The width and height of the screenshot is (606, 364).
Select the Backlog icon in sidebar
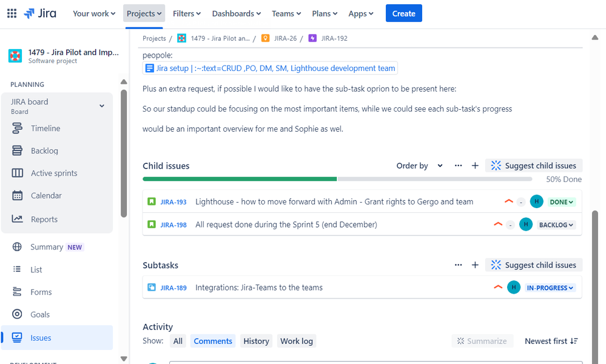(17, 150)
